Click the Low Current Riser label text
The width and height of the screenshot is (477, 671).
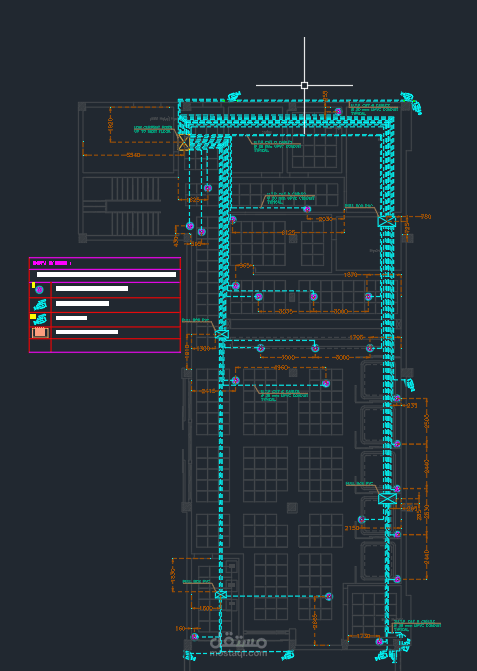pos(153,129)
